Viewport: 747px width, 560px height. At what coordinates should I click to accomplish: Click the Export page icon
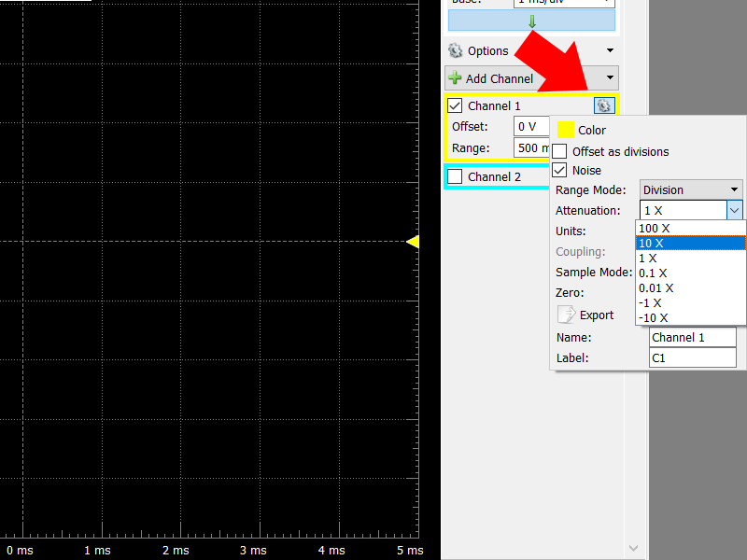pos(567,315)
